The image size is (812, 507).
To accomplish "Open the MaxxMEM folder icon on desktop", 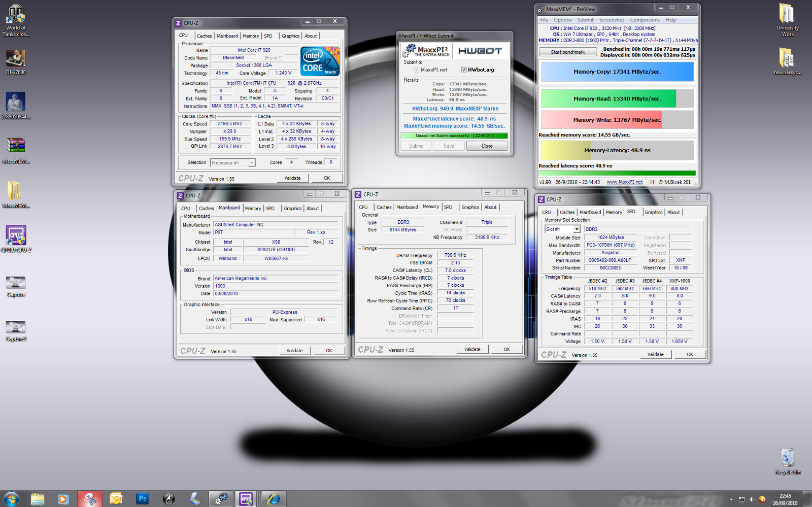I will [16, 195].
